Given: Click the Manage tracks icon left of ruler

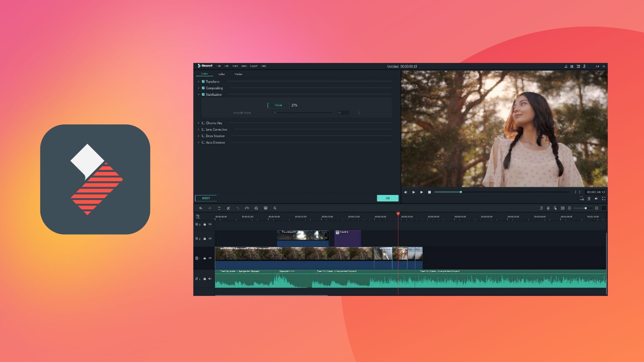Looking at the screenshot, I should pos(198,216).
